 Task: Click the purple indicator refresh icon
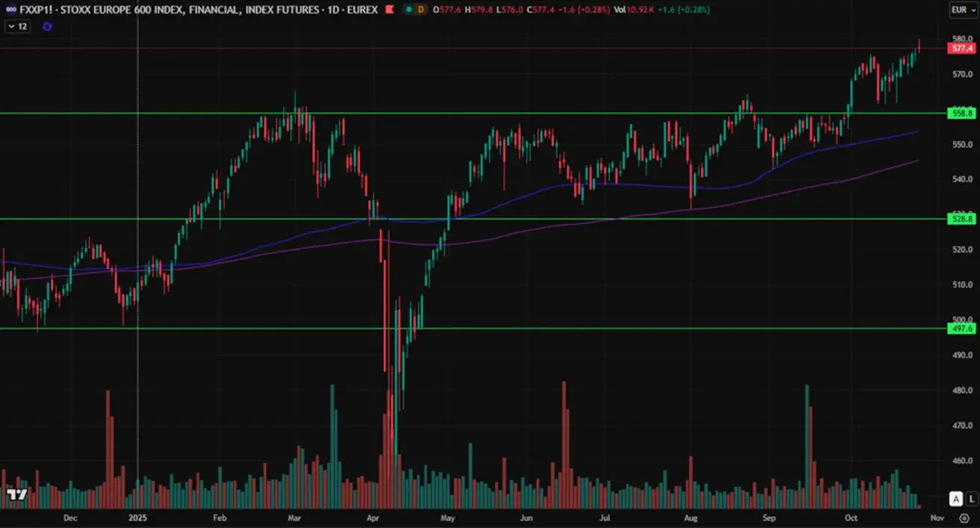pos(47,26)
